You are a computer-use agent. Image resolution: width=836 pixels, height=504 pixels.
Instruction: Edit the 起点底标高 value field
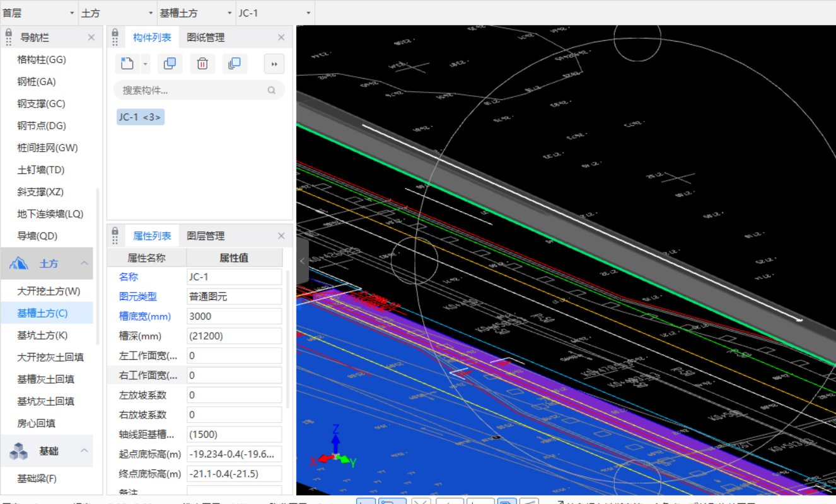click(x=234, y=454)
